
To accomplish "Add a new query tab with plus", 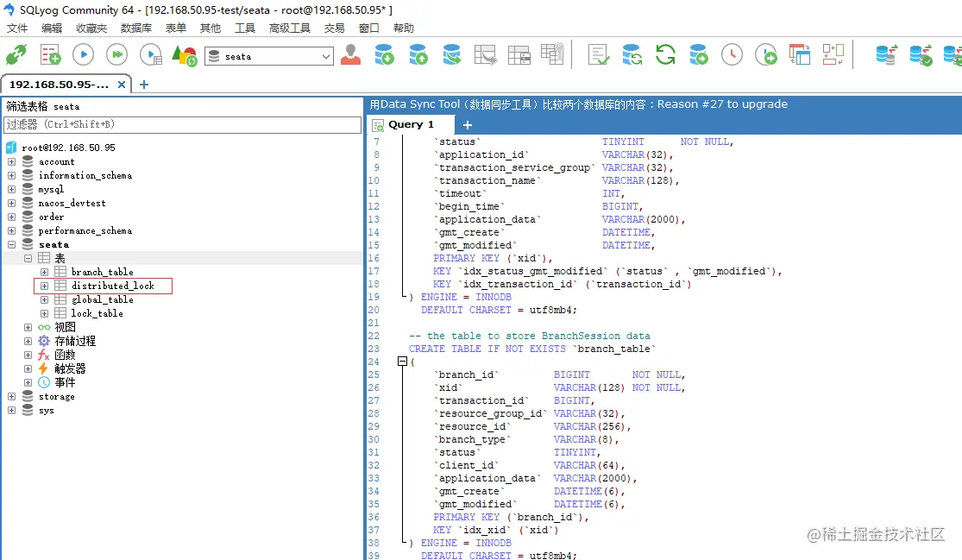I will (x=468, y=125).
